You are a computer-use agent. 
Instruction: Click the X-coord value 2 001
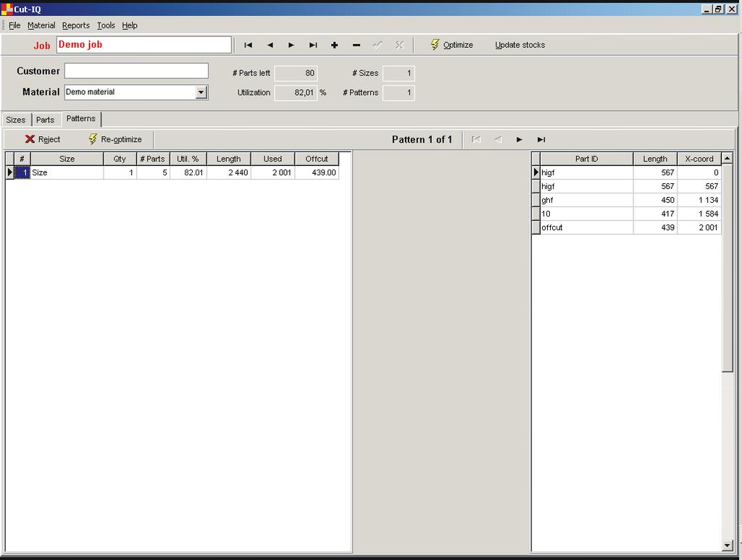point(699,227)
